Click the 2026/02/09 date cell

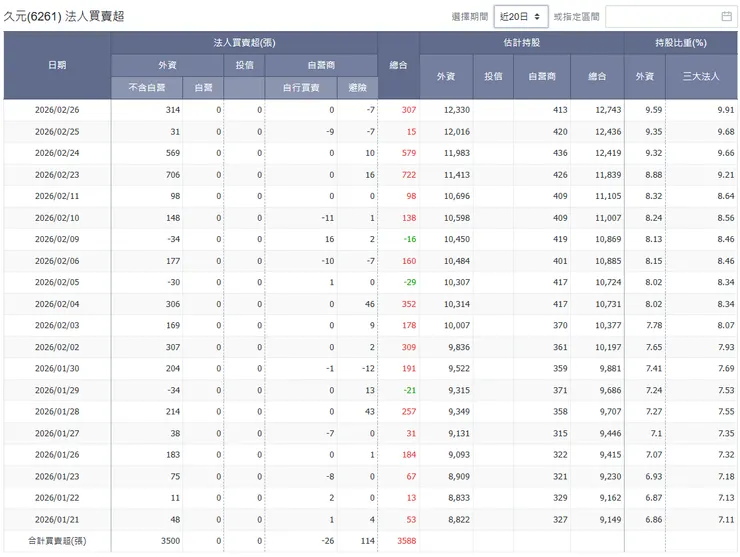[57, 239]
